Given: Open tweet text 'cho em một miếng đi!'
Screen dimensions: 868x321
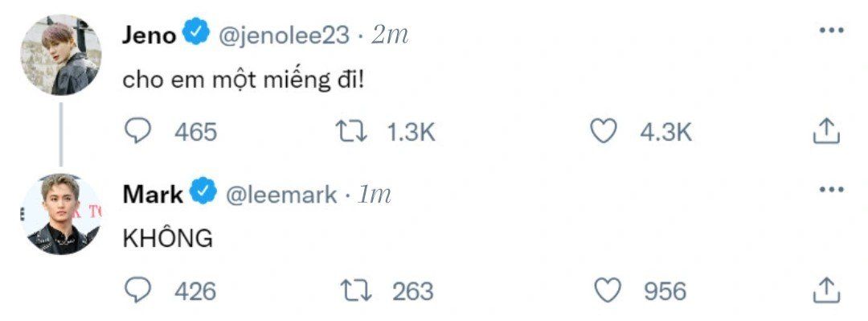Looking at the screenshot, I should coord(244,81).
